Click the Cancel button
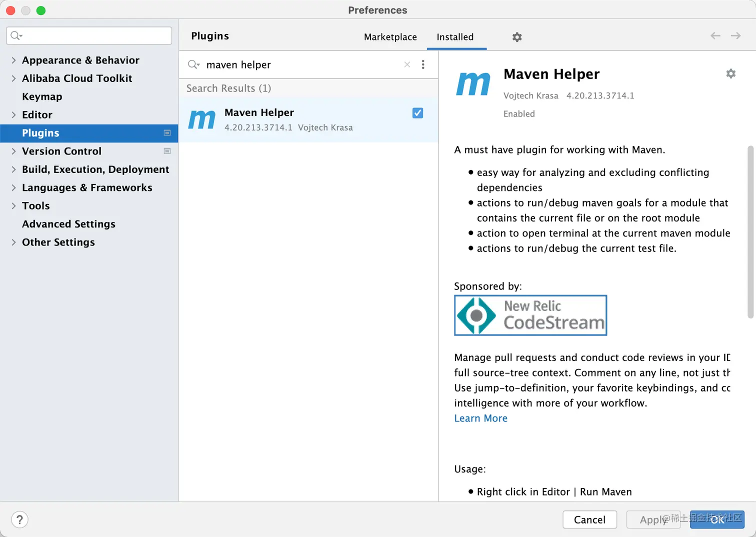Image resolution: width=756 pixels, height=537 pixels. pyautogui.click(x=589, y=519)
